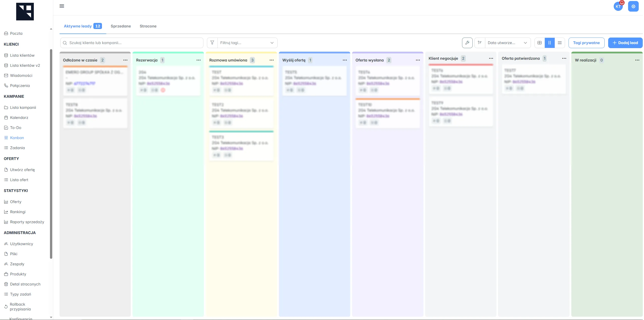Open Kalendarz from the sidebar
644x320 pixels.
19,117
